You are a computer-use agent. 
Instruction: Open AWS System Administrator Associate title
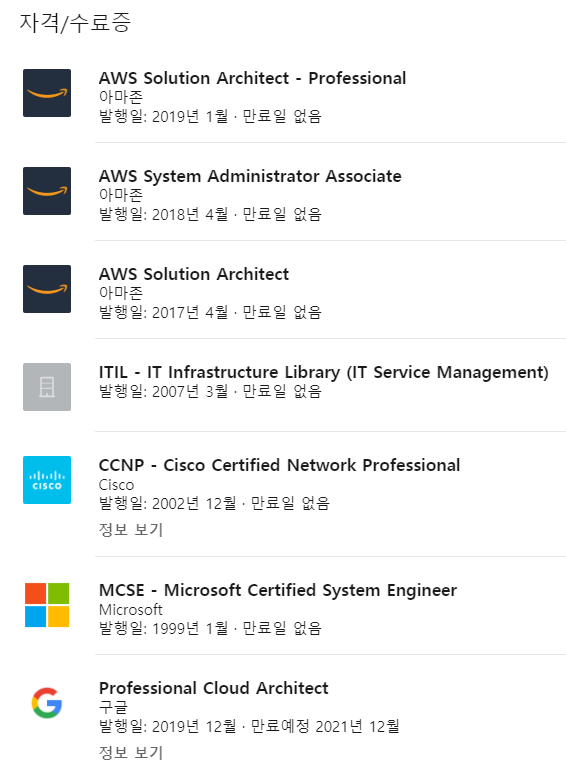[x=250, y=176]
